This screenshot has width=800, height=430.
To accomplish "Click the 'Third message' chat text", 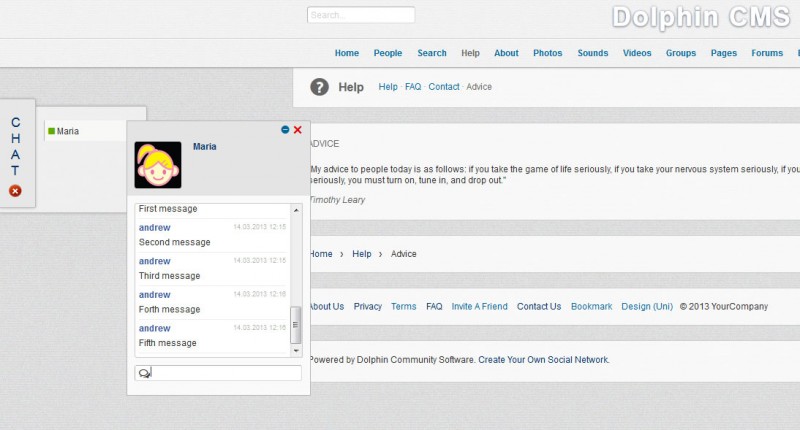I will coord(169,276).
